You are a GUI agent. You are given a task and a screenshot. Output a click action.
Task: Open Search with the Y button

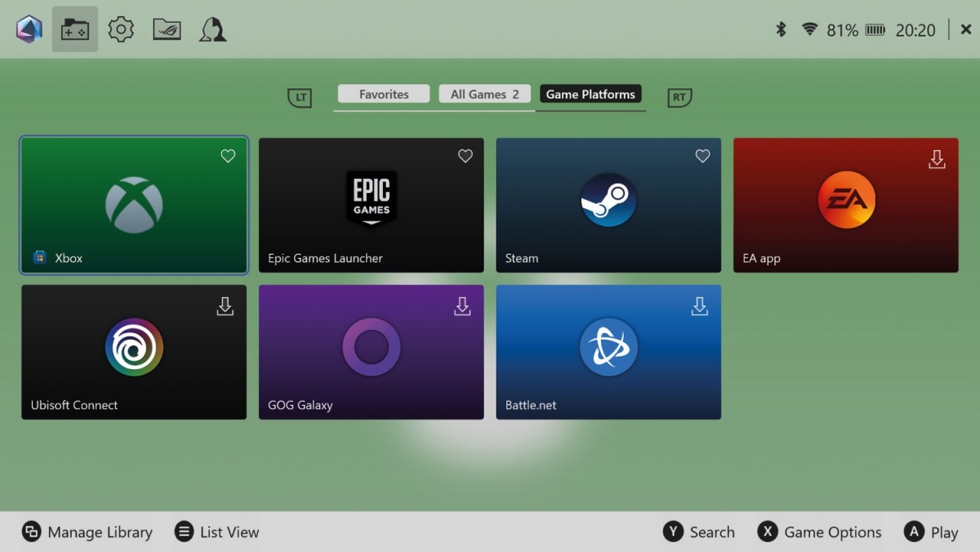[x=699, y=532]
